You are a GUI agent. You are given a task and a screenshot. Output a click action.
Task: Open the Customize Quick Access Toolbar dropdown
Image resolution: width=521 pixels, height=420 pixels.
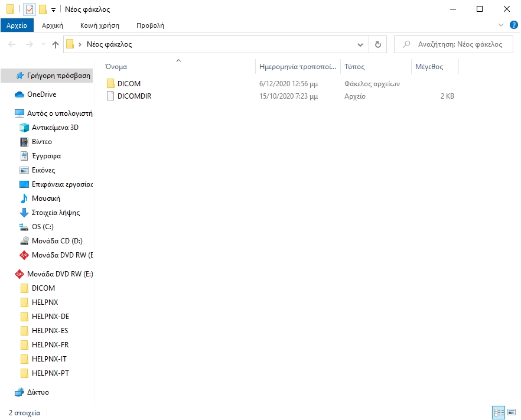tap(53, 10)
